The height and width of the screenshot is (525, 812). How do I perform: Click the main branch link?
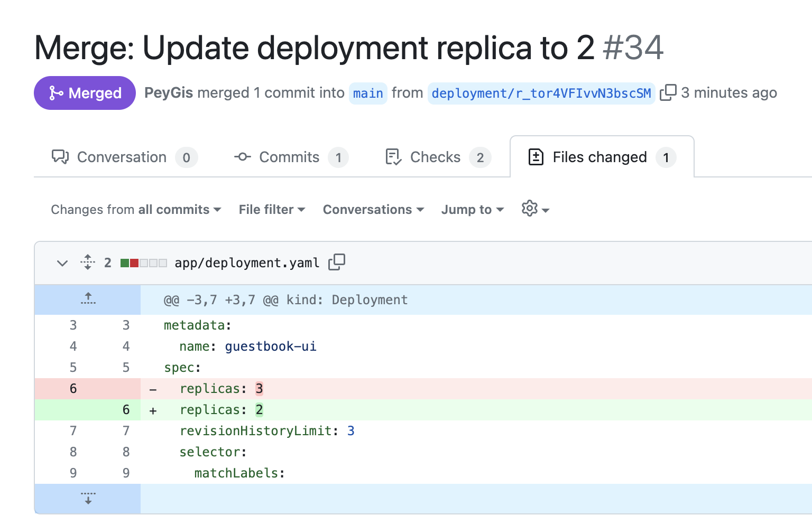(368, 93)
